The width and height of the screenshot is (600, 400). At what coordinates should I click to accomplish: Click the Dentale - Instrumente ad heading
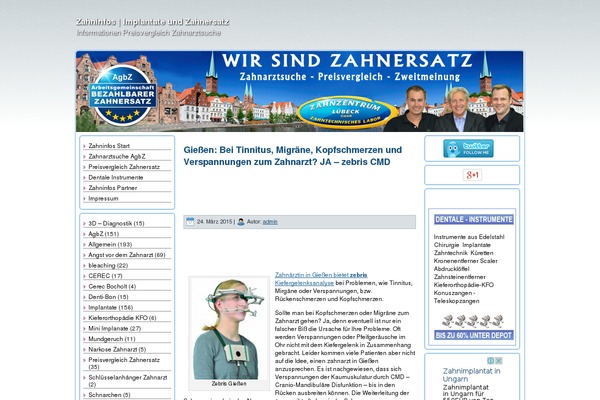pos(474,219)
